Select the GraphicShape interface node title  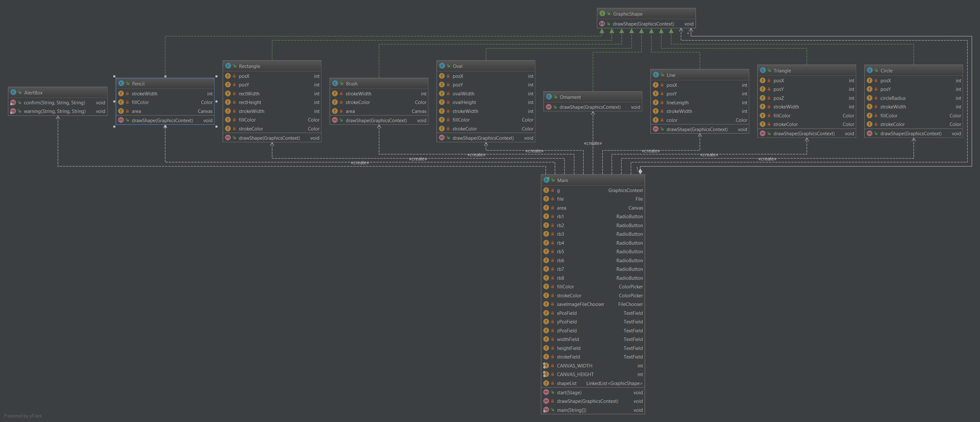click(x=627, y=14)
